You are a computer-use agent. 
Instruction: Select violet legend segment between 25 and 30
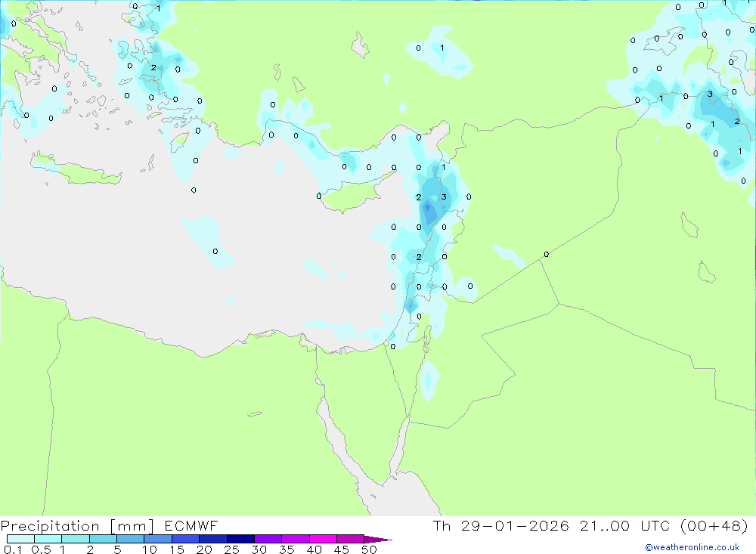240,539
